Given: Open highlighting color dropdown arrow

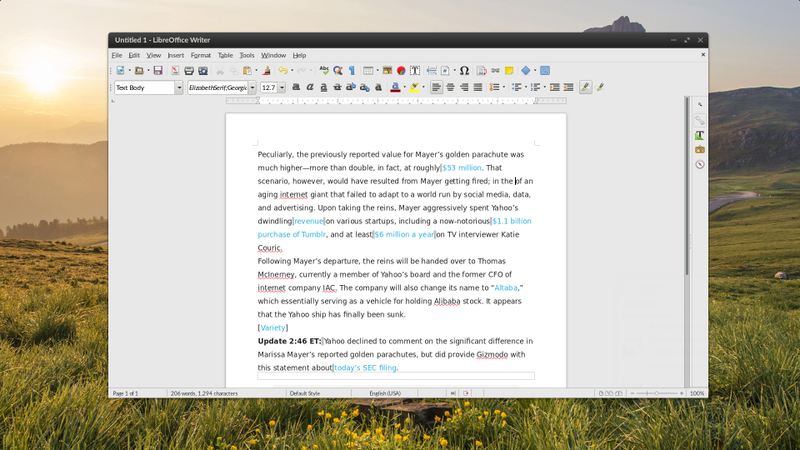Looking at the screenshot, I should coord(423,87).
